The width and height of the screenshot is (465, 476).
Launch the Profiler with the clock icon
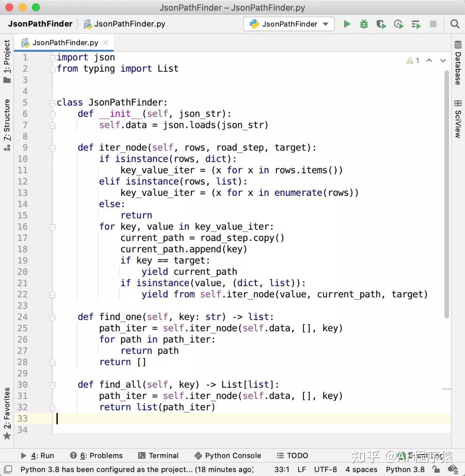tap(398, 24)
